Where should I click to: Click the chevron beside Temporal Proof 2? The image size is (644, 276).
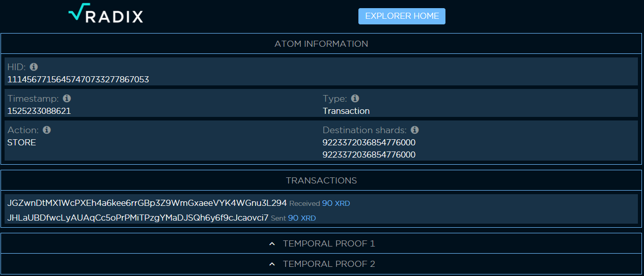coord(272,264)
